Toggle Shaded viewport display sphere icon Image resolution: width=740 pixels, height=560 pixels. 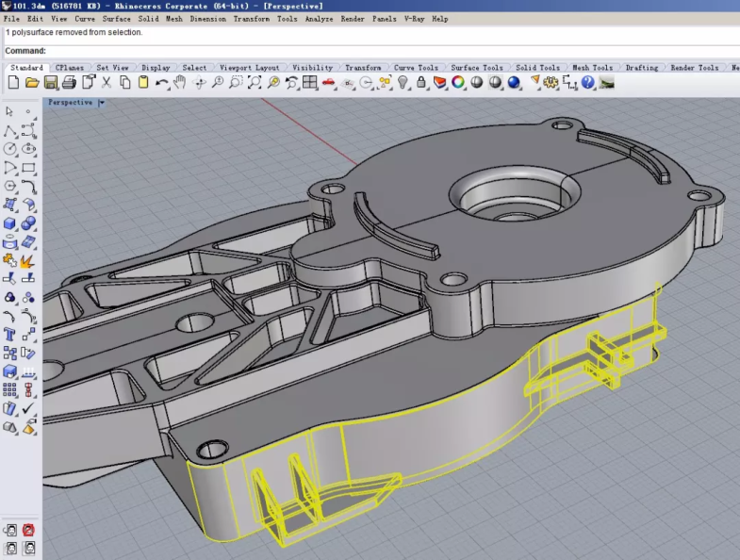(x=477, y=83)
